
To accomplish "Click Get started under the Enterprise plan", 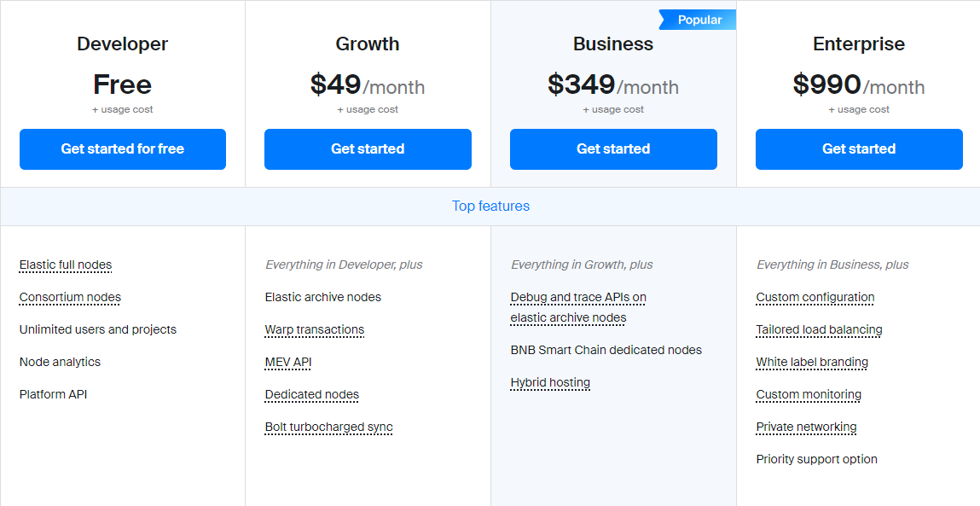I will click(859, 148).
